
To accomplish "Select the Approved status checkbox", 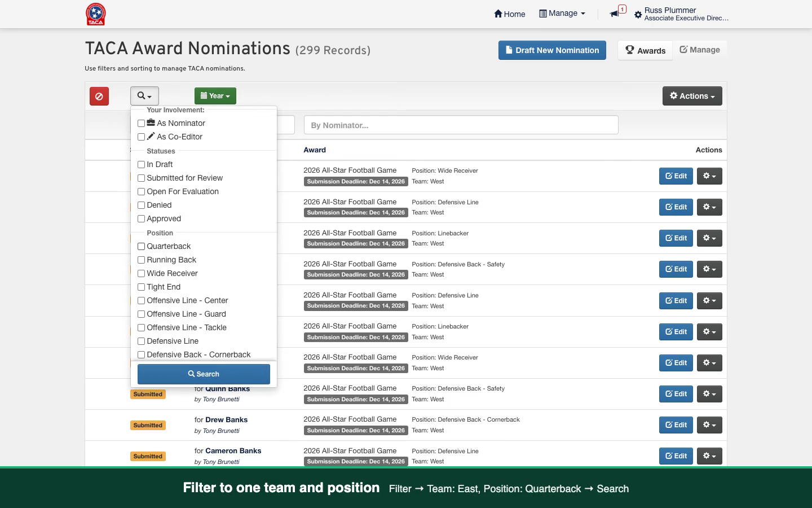I will coord(142,218).
